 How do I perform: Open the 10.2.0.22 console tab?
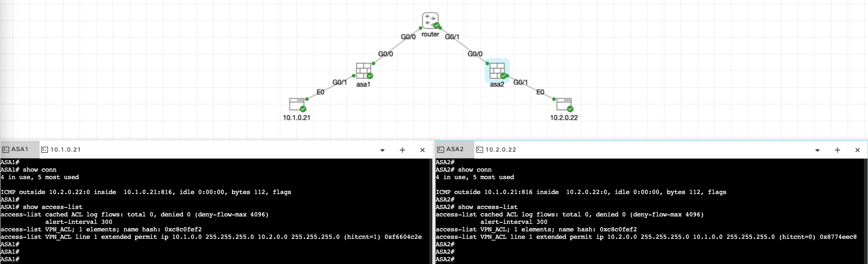tap(500, 150)
